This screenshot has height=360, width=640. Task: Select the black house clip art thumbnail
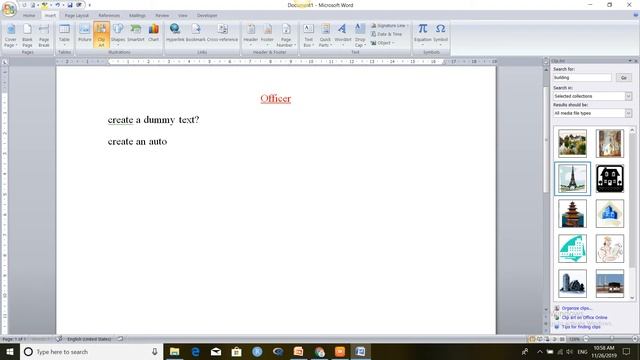tap(609, 179)
